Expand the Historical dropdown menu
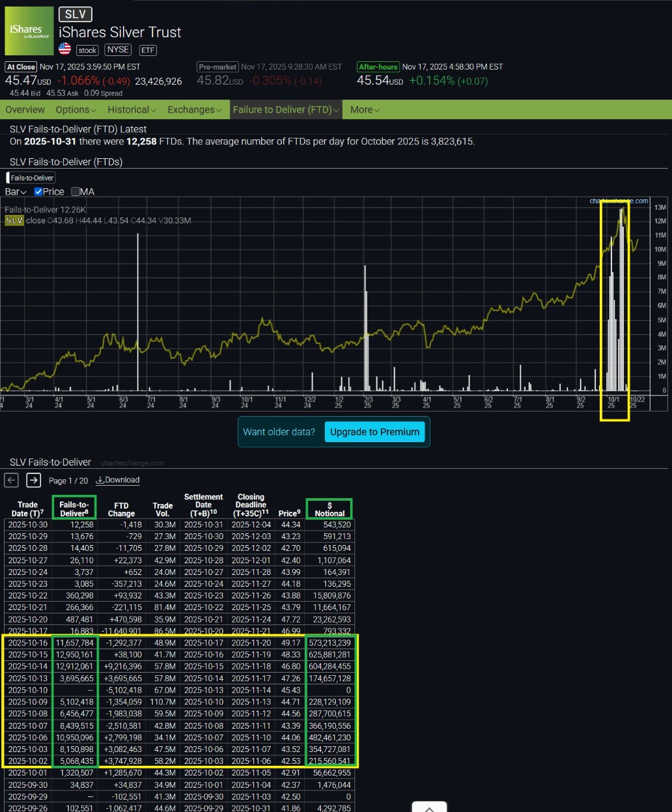This screenshot has width=672, height=812. pos(132,109)
